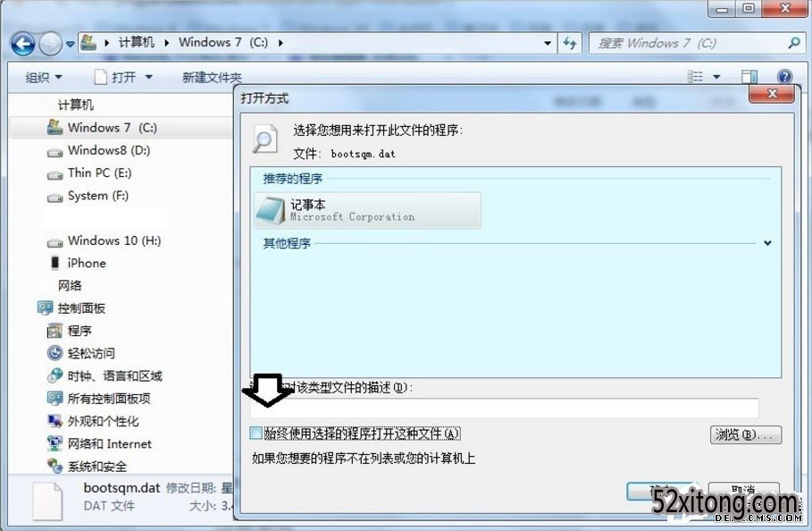Open help via the blue question icon
Viewport: 812px width, 531px height.
point(784,77)
